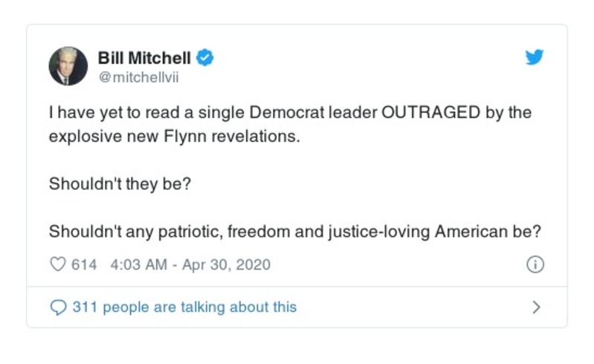Click the 614 likes count
This screenshot has height=364, width=594.
point(84,264)
